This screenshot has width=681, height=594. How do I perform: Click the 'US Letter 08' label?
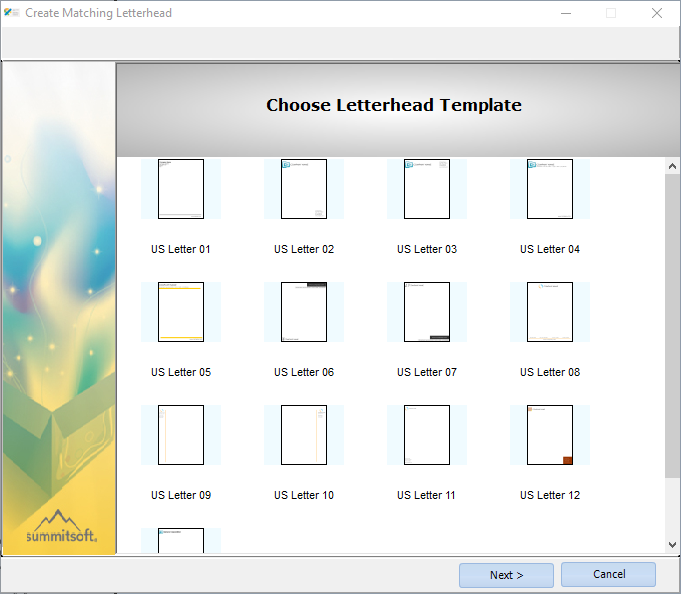pos(550,372)
